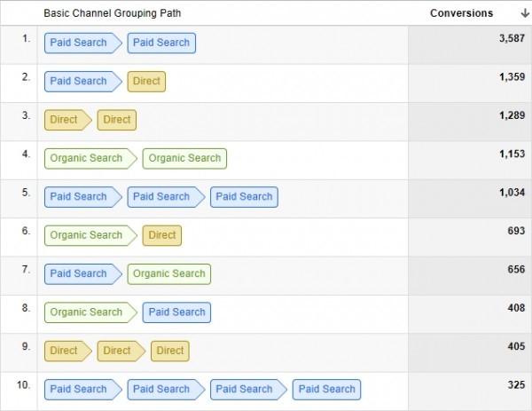Click row number 6.
This screenshot has width=532, height=411.
point(26,231)
